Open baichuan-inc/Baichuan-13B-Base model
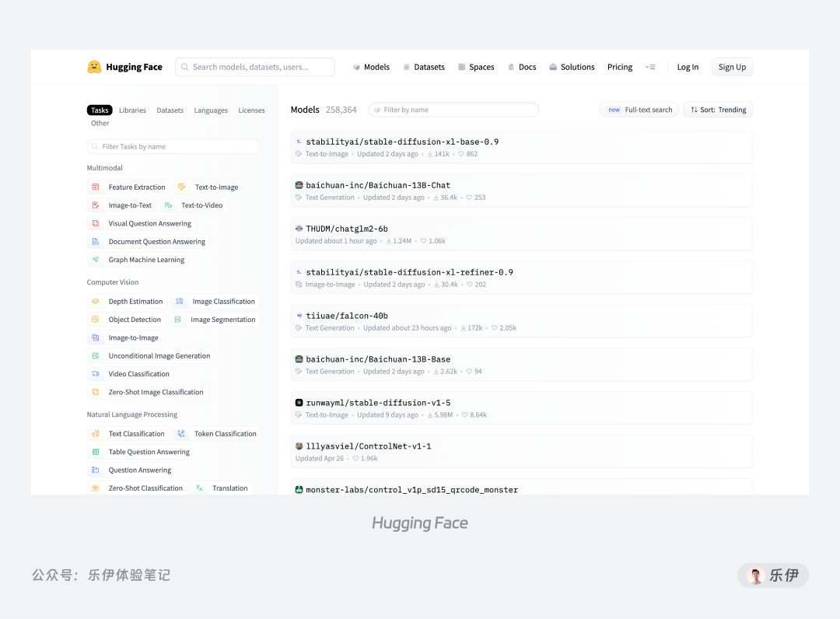This screenshot has height=619, width=840. coord(521,365)
